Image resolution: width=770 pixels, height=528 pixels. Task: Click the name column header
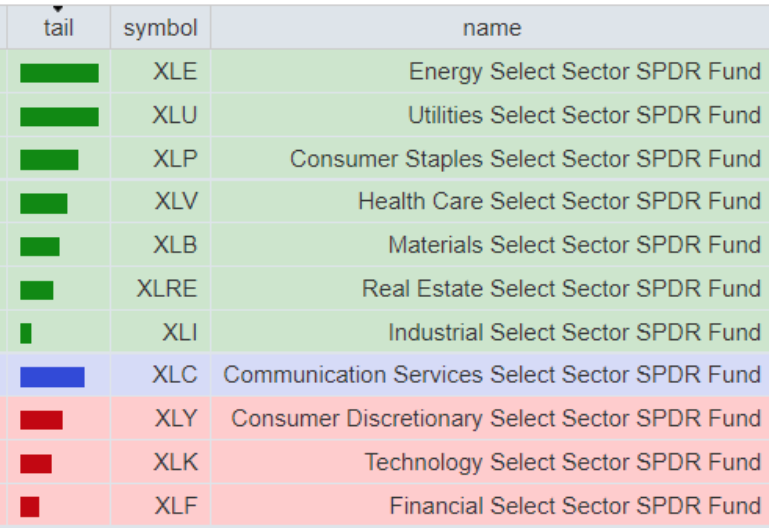tap(491, 28)
